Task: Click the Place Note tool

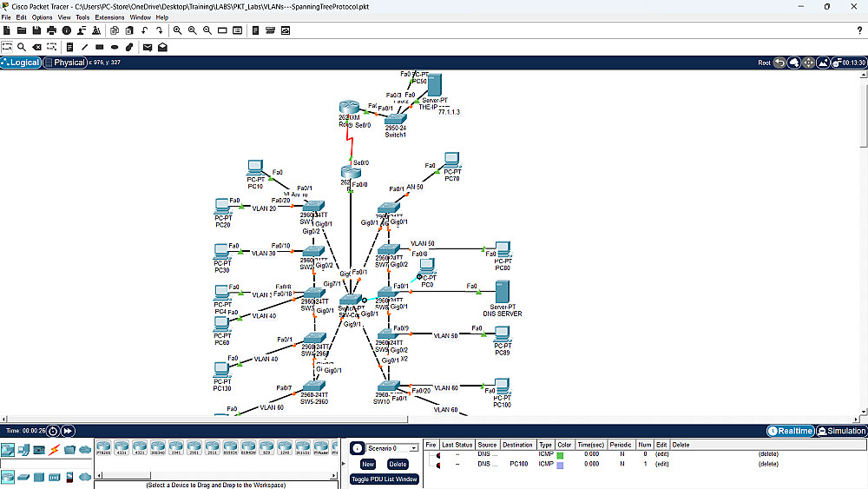Action: [x=69, y=47]
